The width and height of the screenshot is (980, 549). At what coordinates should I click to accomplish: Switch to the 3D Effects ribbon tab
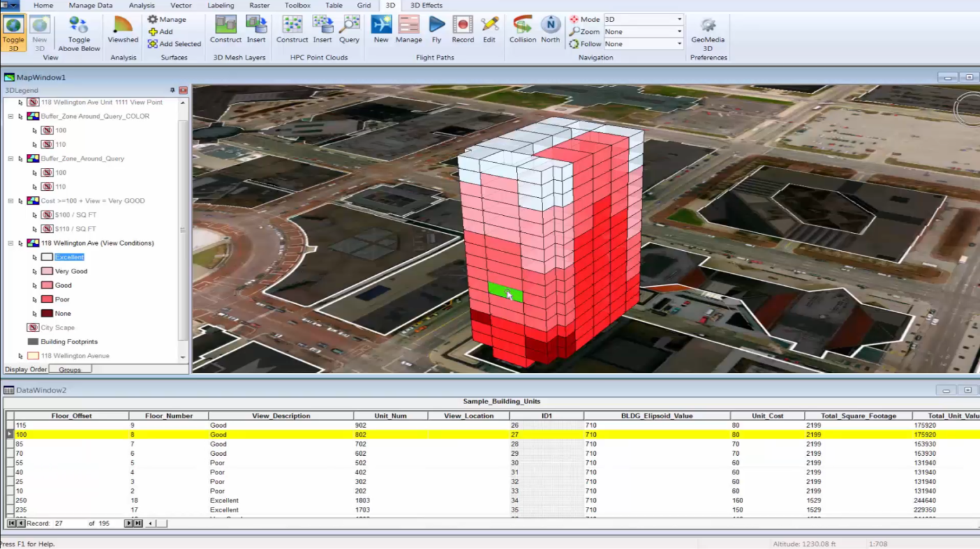tap(426, 5)
